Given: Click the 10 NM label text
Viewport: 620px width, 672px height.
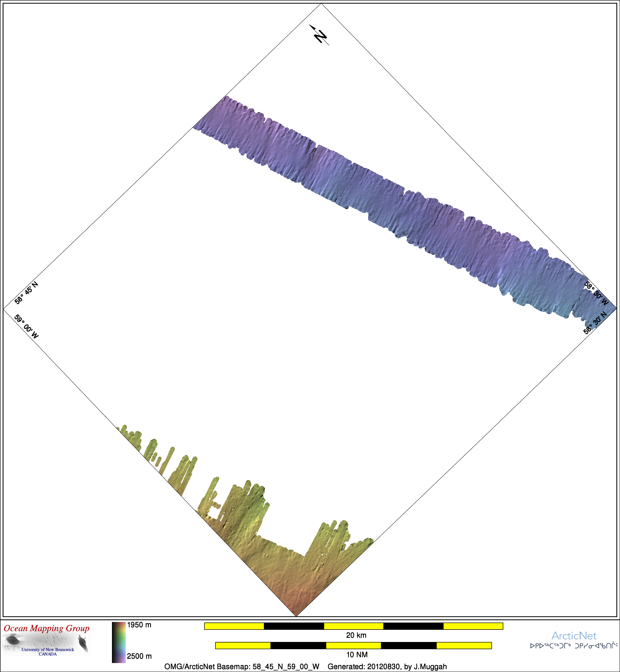Looking at the screenshot, I should [x=357, y=655].
